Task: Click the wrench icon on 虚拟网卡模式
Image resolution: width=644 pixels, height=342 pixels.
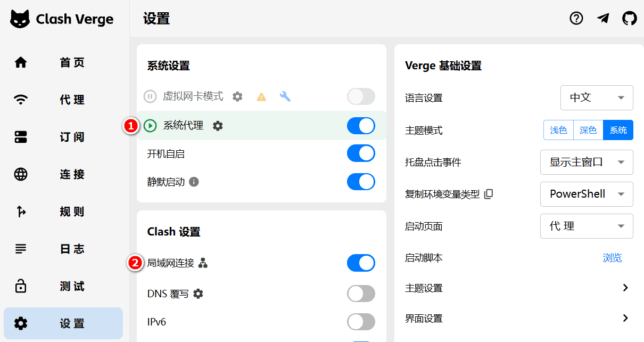Action: pyautogui.click(x=285, y=96)
